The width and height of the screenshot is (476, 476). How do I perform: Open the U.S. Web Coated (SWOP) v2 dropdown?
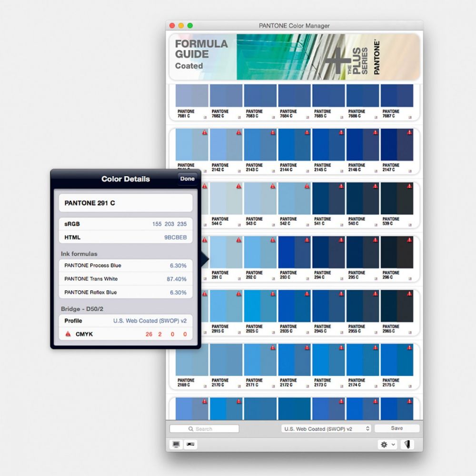pyautogui.click(x=326, y=429)
